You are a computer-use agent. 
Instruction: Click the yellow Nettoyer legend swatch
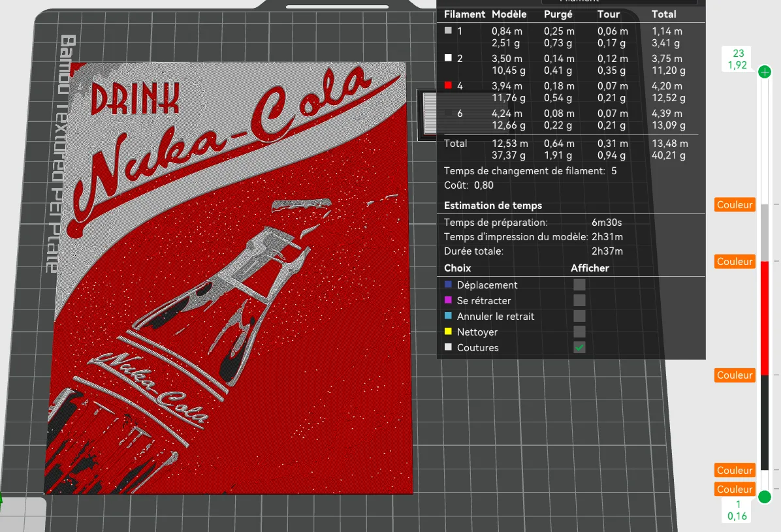tap(448, 331)
